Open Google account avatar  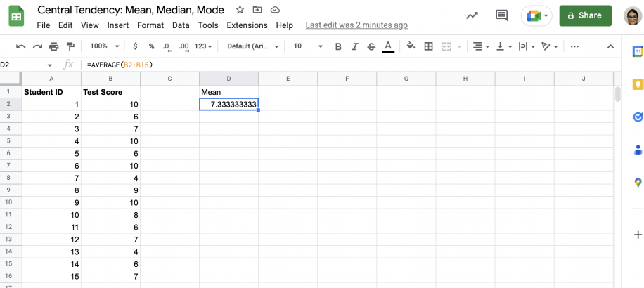point(633,16)
